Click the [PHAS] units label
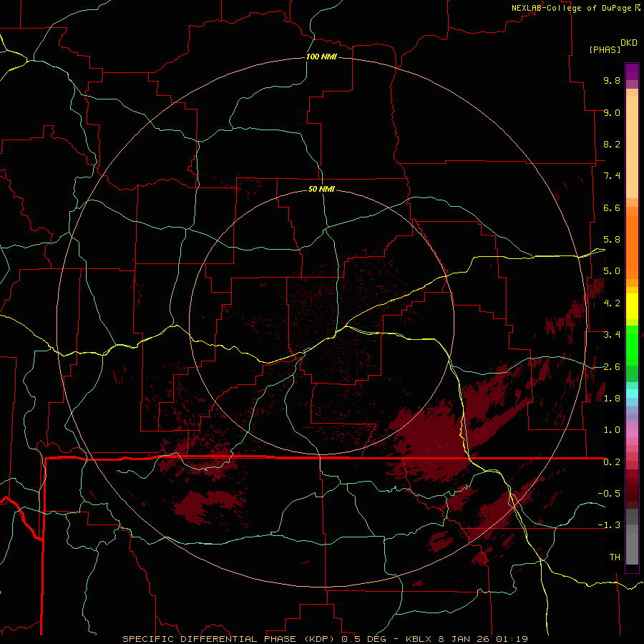Screen dimensions: 644x644 pyautogui.click(x=605, y=49)
